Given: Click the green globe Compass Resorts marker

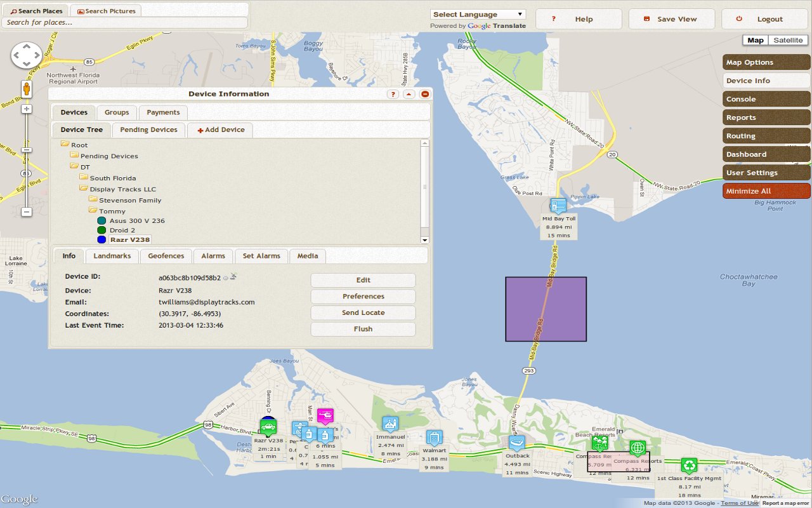Looking at the screenshot, I should (x=637, y=448).
